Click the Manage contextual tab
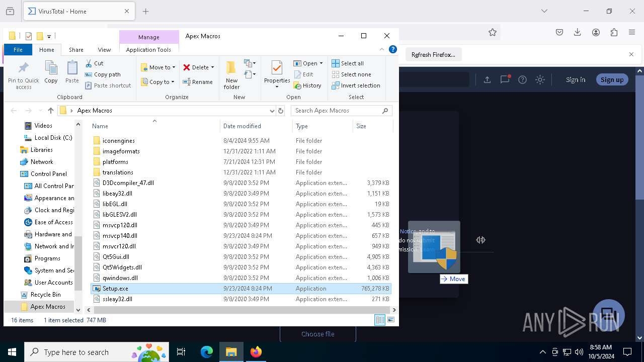 [149, 37]
